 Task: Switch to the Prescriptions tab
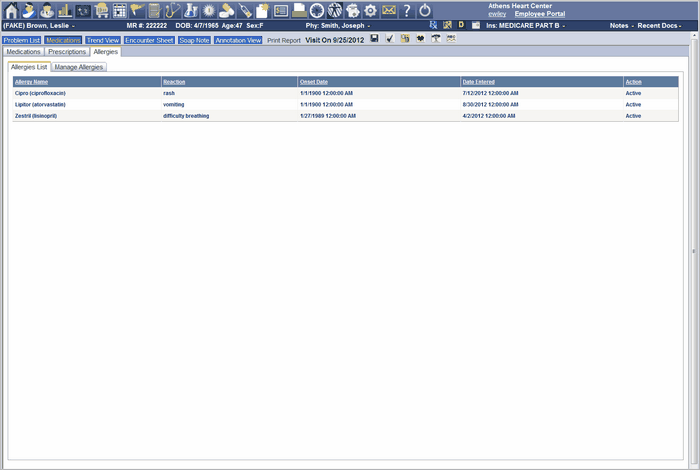67,51
